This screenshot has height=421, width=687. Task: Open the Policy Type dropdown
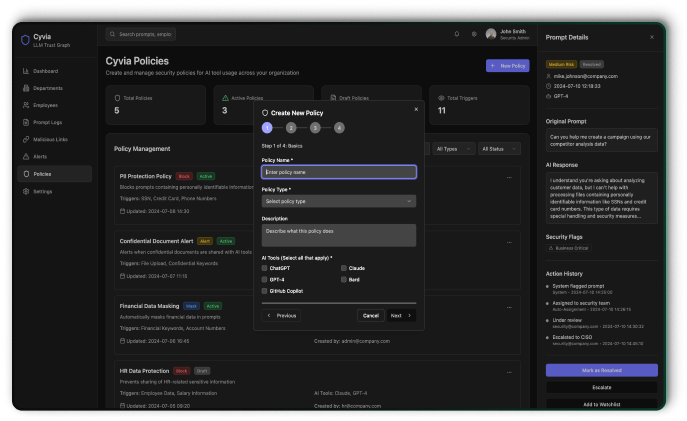tap(338, 201)
